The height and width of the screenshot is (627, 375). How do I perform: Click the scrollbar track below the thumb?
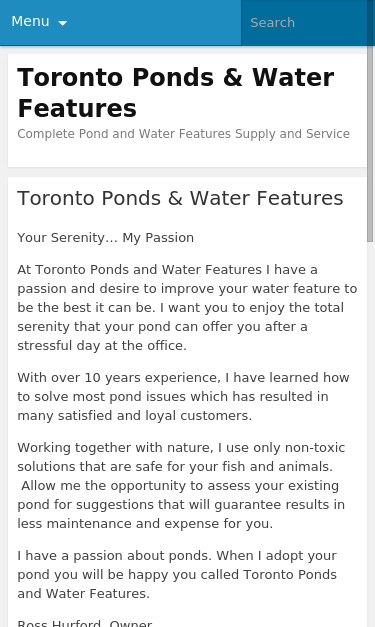click(x=371, y=432)
